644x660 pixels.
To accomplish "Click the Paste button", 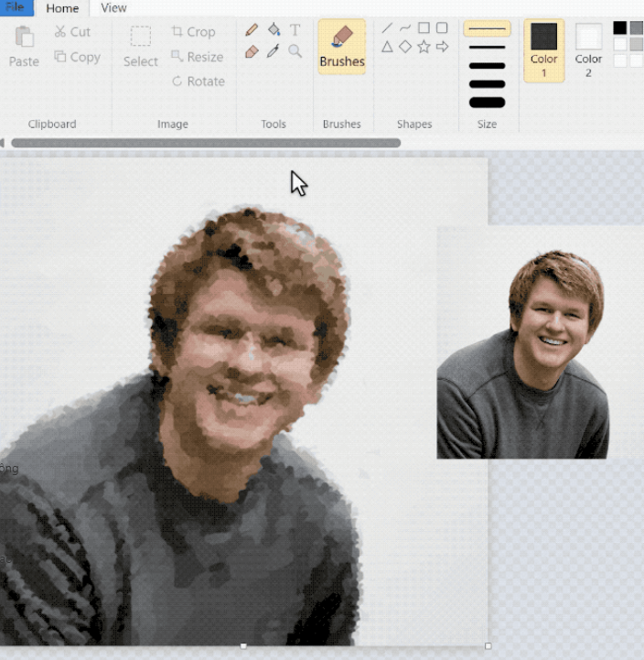I will (x=24, y=47).
